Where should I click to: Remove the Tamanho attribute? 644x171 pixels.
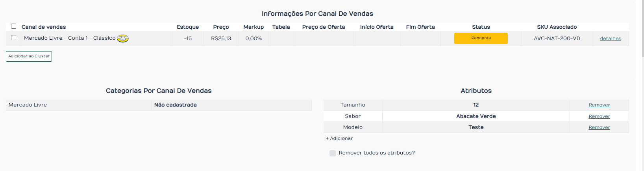pyautogui.click(x=599, y=105)
